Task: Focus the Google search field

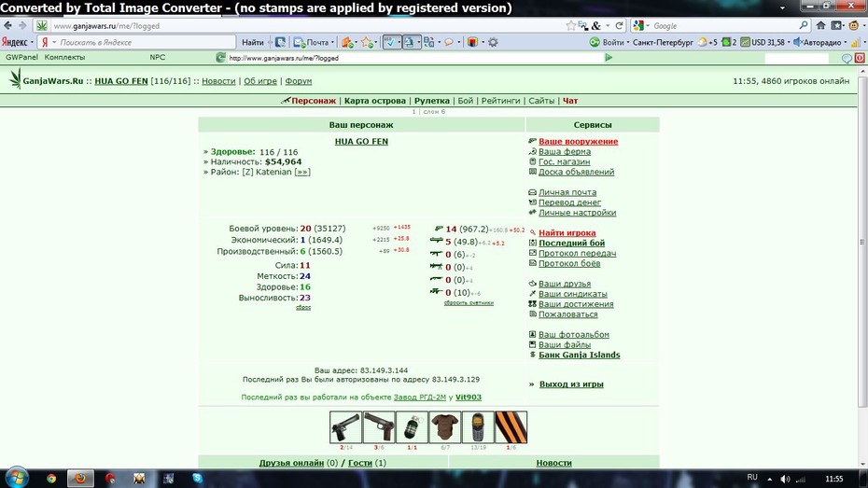Action: tap(725, 25)
